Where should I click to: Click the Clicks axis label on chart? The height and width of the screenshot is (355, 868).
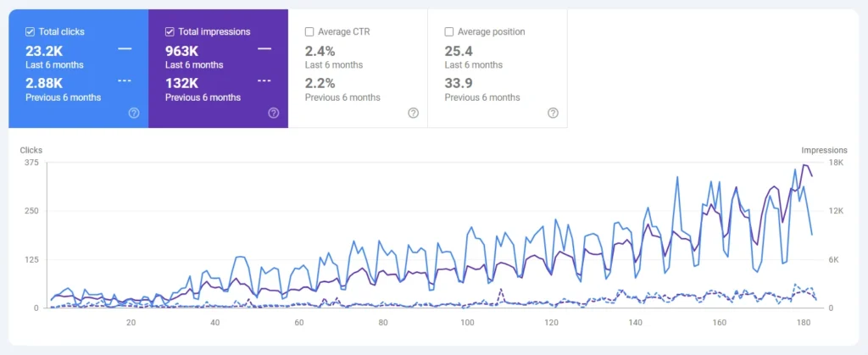[x=31, y=150]
